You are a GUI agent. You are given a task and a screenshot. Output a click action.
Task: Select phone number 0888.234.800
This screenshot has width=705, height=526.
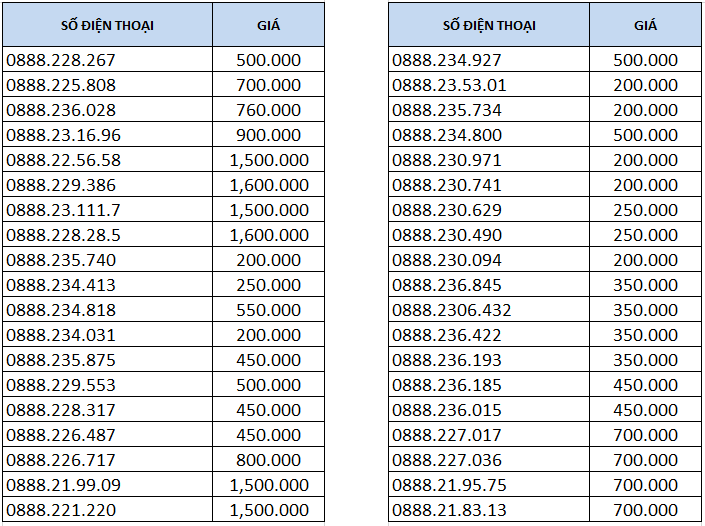447,135
